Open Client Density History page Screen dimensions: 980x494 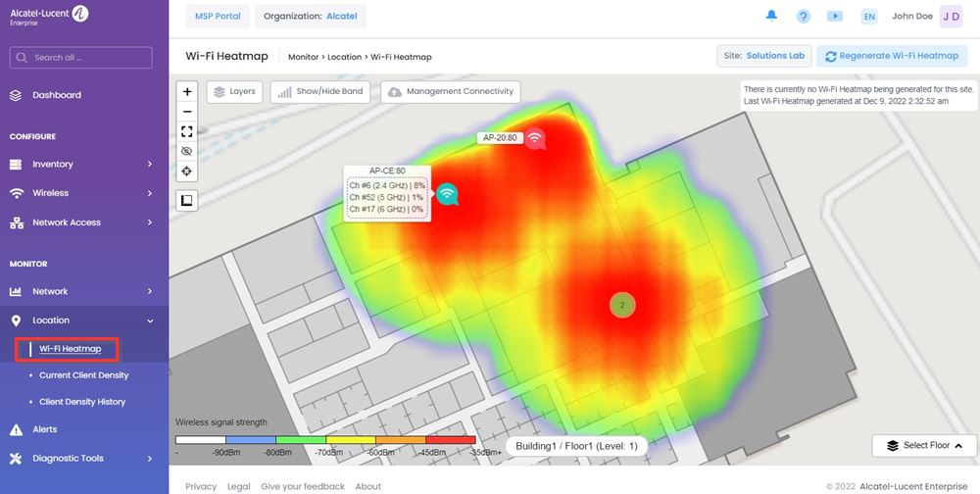click(x=82, y=402)
